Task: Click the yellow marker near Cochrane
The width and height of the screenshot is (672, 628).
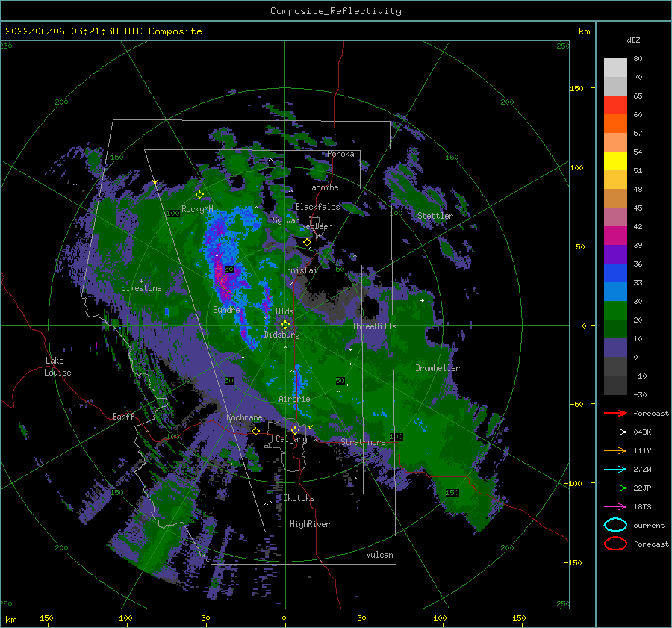Action: click(255, 431)
